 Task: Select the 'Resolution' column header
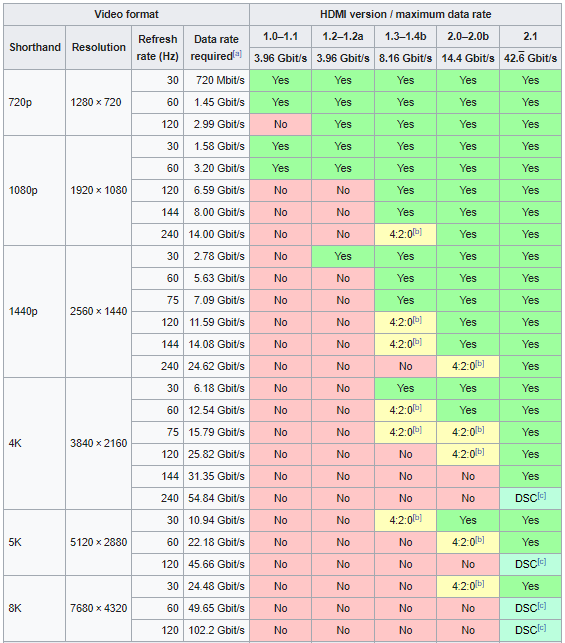coord(99,47)
